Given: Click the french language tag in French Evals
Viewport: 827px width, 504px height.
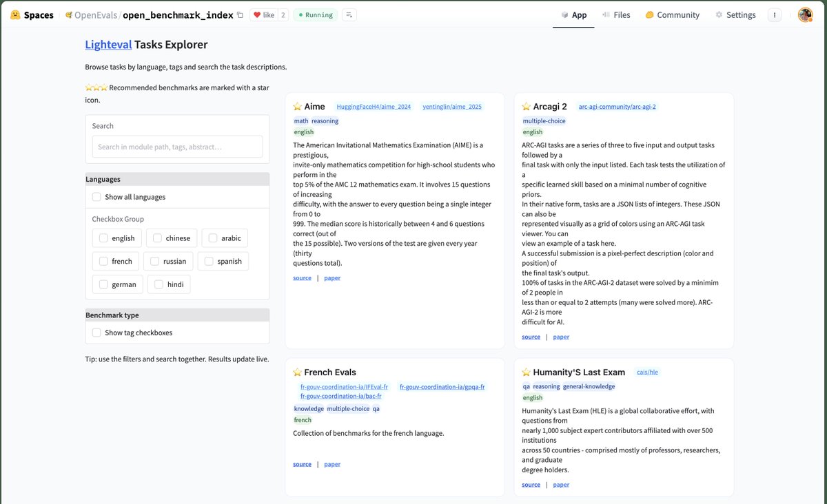Looking at the screenshot, I should click(x=303, y=420).
